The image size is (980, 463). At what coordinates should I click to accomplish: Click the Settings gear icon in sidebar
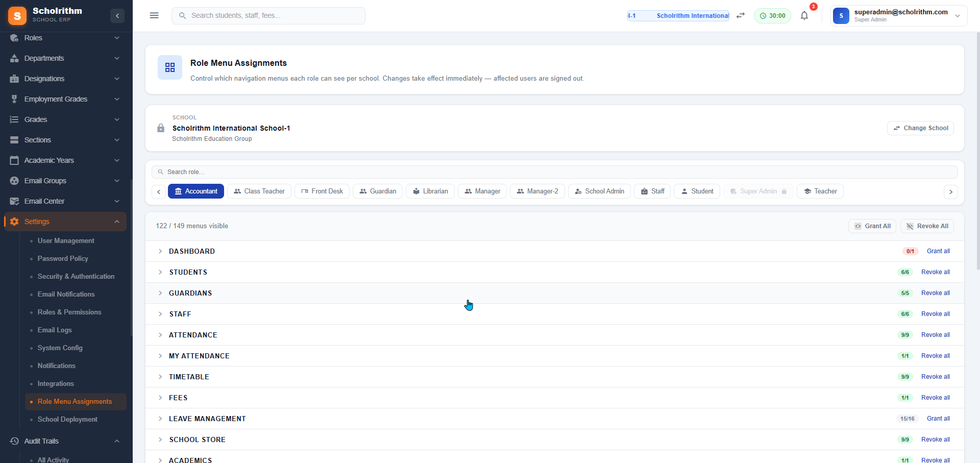tap(14, 222)
